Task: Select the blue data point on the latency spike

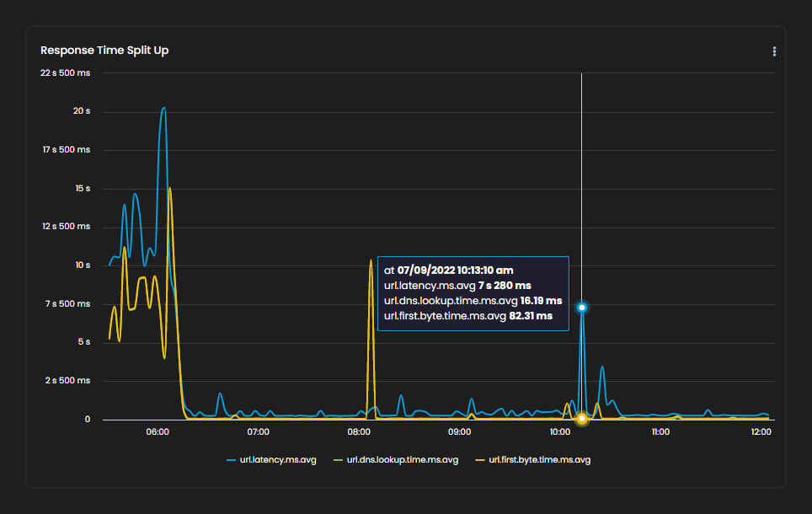Action: (581, 308)
